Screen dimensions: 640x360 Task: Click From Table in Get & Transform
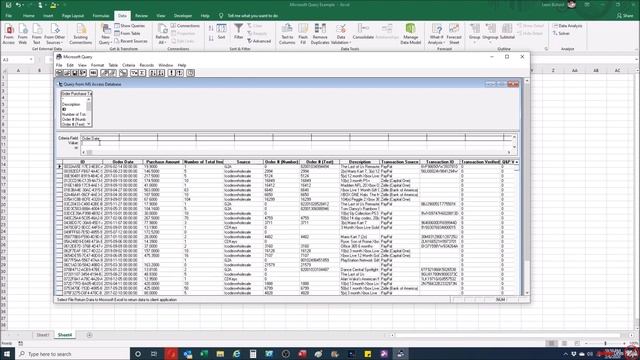point(127,33)
